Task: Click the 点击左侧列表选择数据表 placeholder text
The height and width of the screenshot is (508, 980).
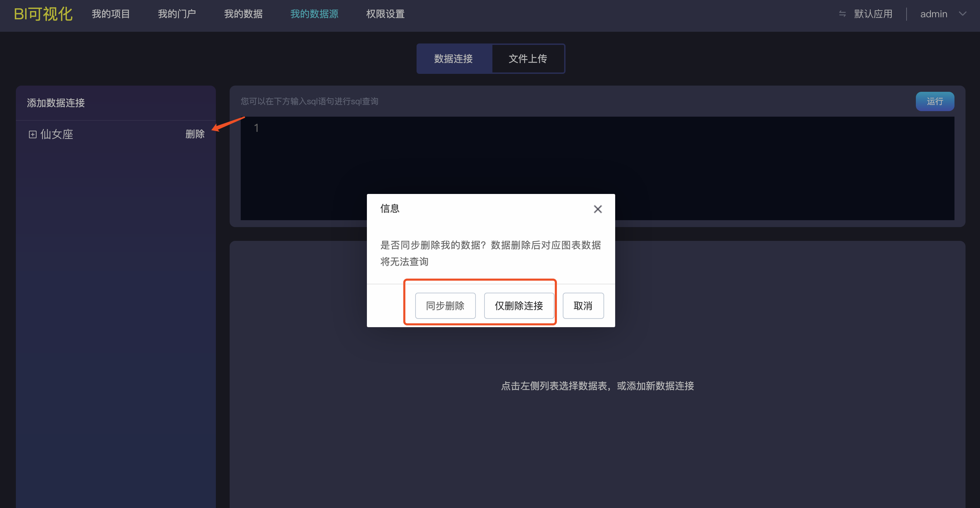Action: [x=597, y=386]
